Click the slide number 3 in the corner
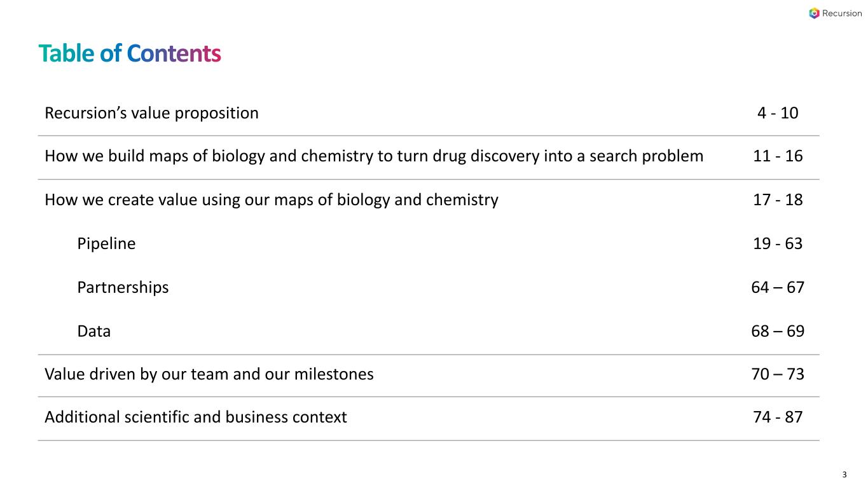 pyautogui.click(x=844, y=475)
